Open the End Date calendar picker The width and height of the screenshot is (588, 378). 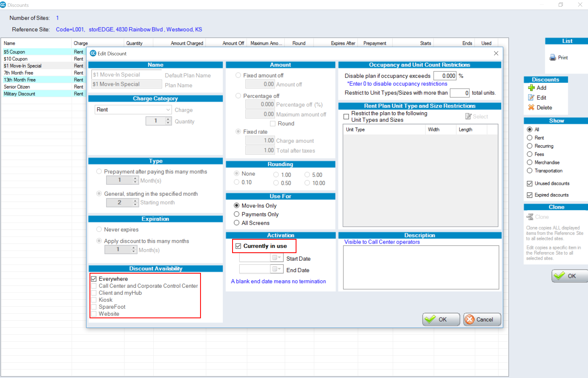click(x=277, y=269)
